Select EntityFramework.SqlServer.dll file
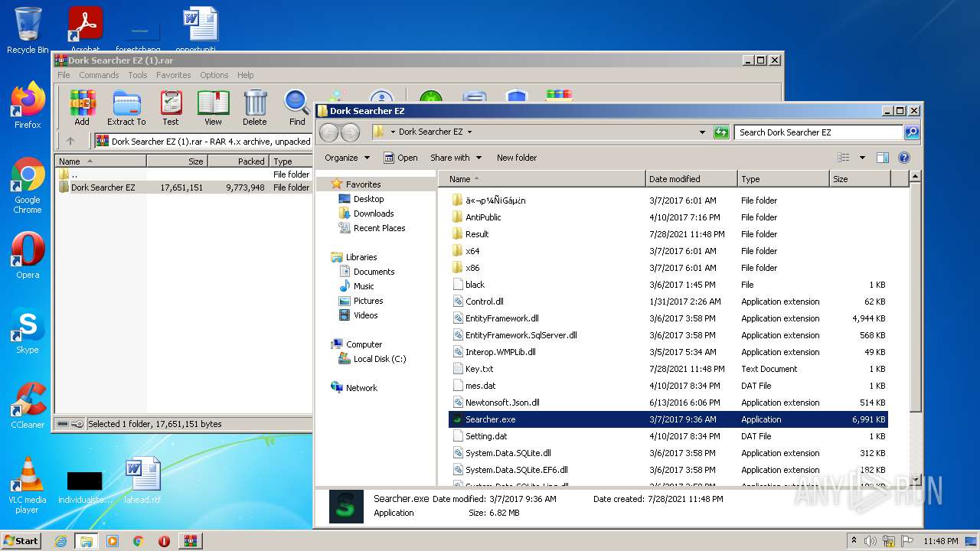This screenshot has height=551, width=980. (x=521, y=335)
